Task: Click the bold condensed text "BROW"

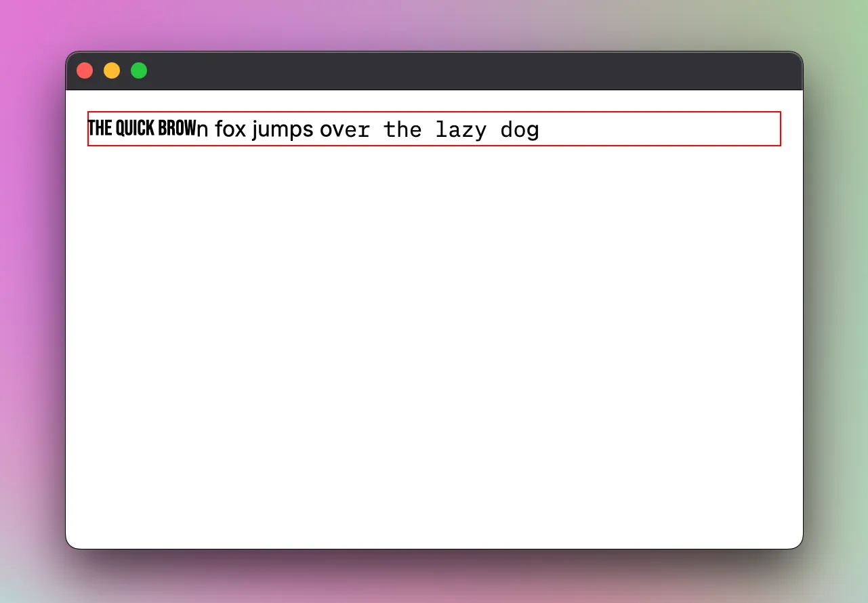Action: click(177, 128)
